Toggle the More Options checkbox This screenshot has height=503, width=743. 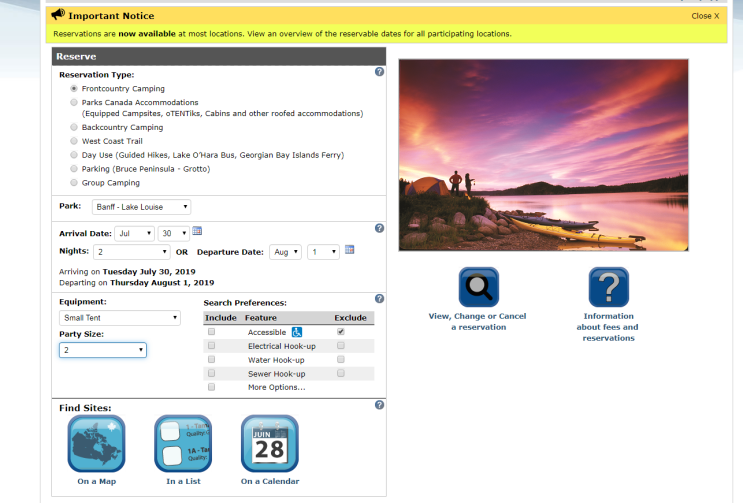coord(211,387)
